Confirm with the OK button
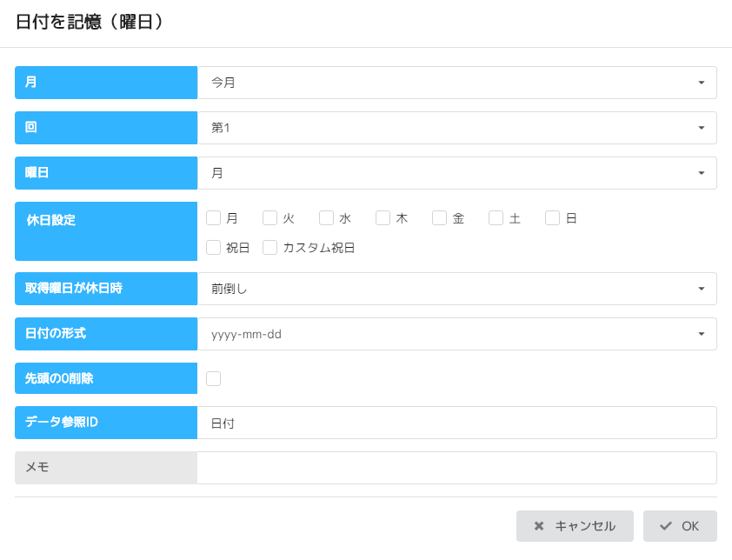732x560 pixels. pos(680,526)
